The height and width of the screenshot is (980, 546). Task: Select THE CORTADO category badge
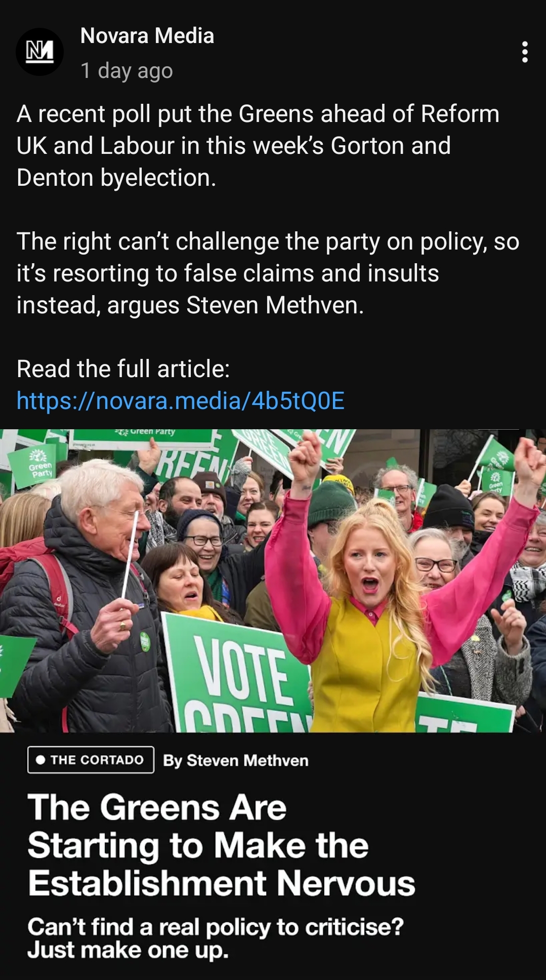[x=91, y=760]
